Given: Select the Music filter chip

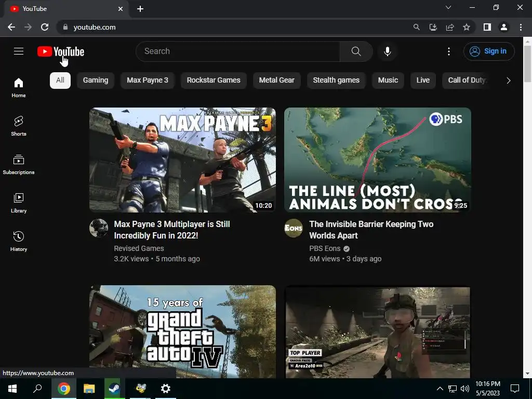Looking at the screenshot, I should tap(388, 81).
